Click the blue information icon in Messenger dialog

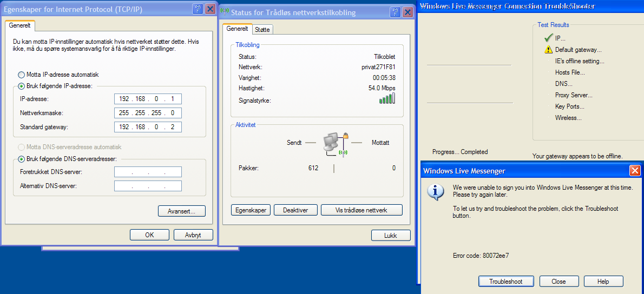(435, 191)
